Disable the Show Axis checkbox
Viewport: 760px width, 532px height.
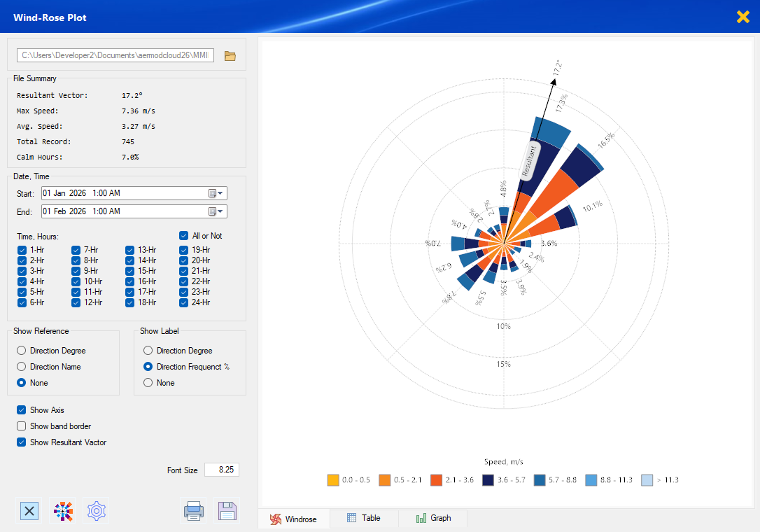tap(21, 409)
